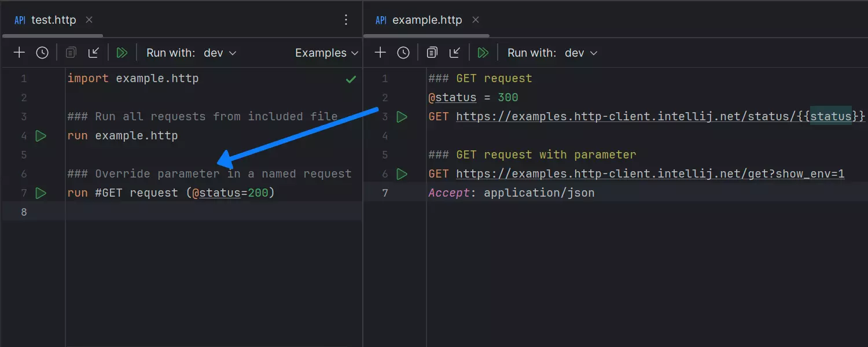Click the green checkmark beside import line
Image resolution: width=868 pixels, height=347 pixels.
pos(351,79)
